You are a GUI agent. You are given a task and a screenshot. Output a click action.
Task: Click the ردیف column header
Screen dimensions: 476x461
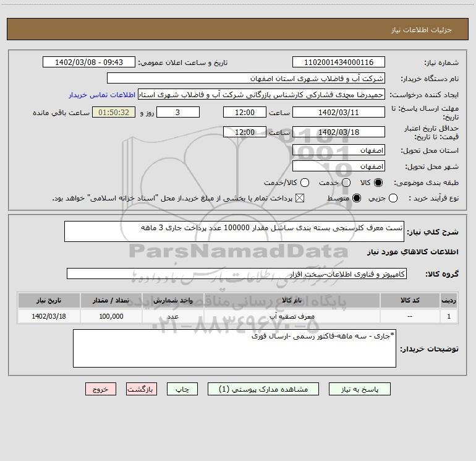(x=449, y=300)
